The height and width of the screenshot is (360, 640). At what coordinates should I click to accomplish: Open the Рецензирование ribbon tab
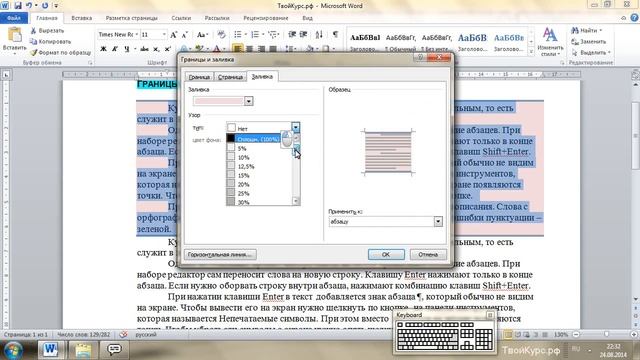point(266,18)
